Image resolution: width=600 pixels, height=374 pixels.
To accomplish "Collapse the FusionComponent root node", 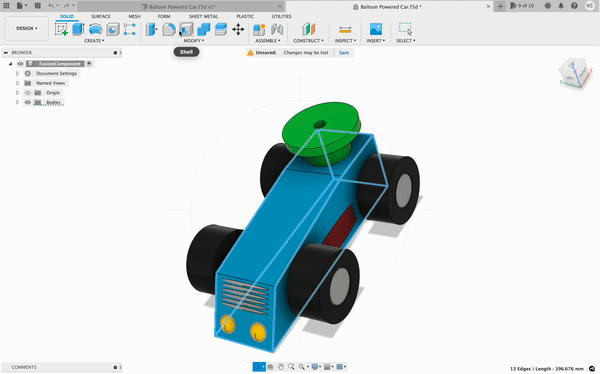I will 11,64.
